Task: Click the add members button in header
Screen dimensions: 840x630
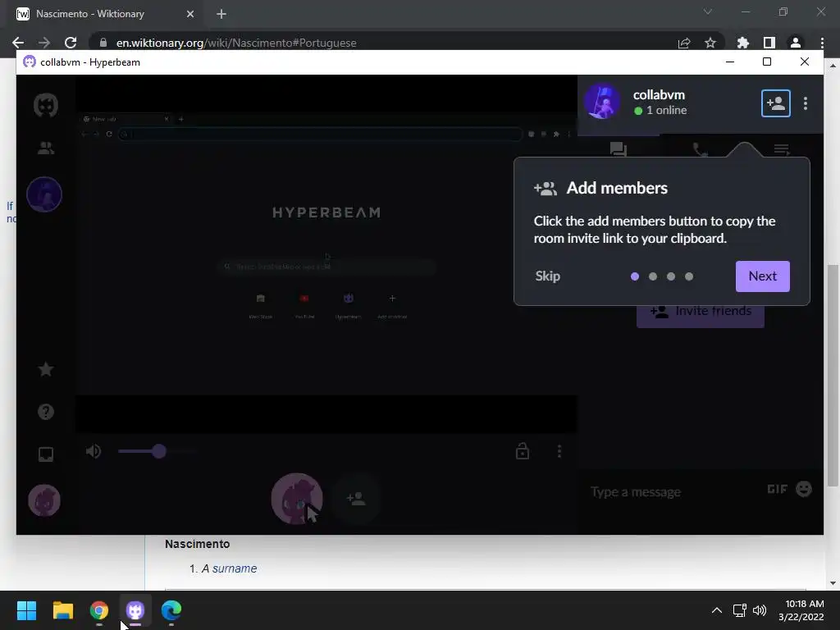Action: pos(776,103)
